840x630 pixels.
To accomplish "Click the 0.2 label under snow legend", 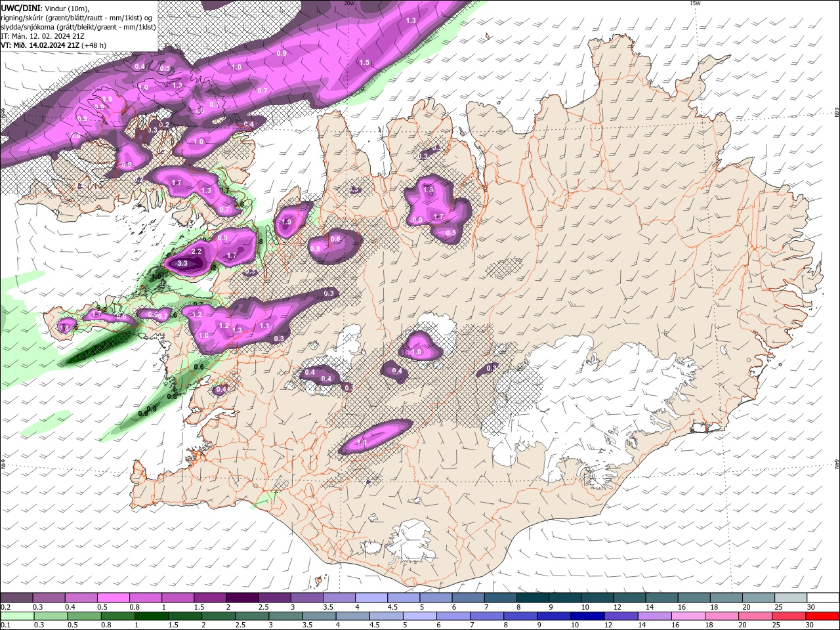I will (5, 607).
